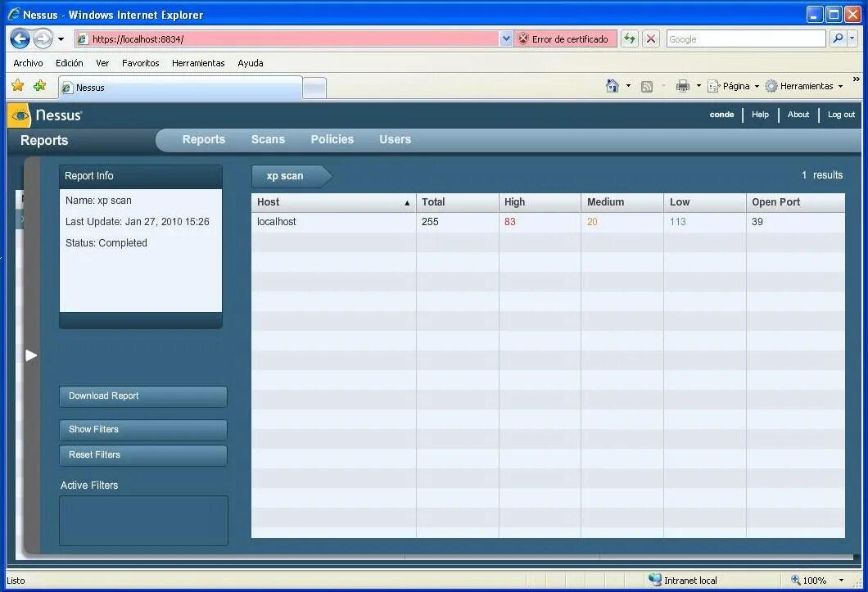Open the Edición menu
Viewport: 868px width, 592px height.
point(70,63)
